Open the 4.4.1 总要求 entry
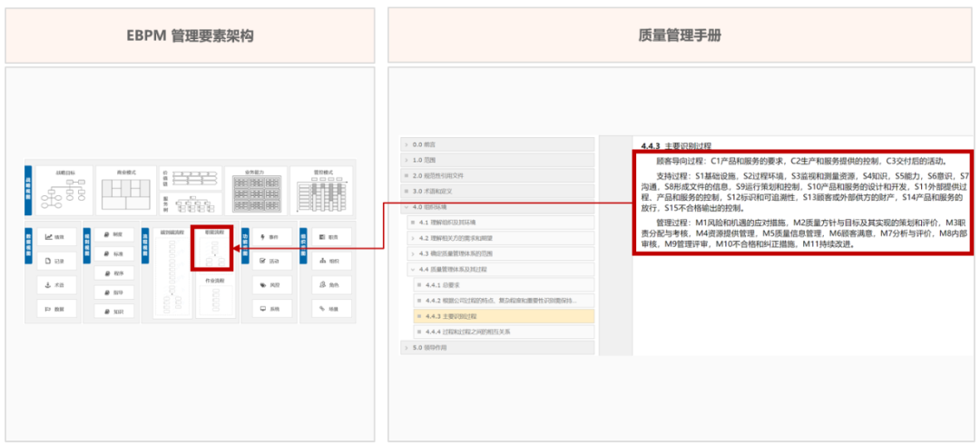 click(445, 284)
